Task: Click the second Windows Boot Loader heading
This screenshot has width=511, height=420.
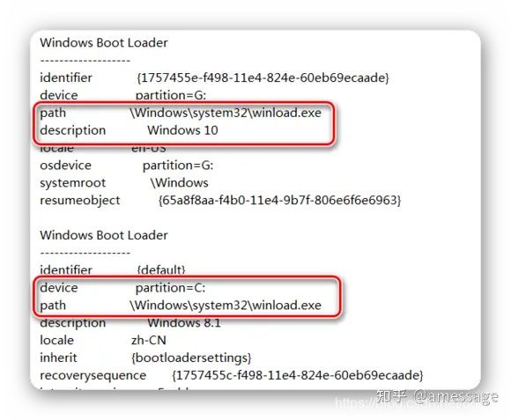Action: [x=104, y=235]
